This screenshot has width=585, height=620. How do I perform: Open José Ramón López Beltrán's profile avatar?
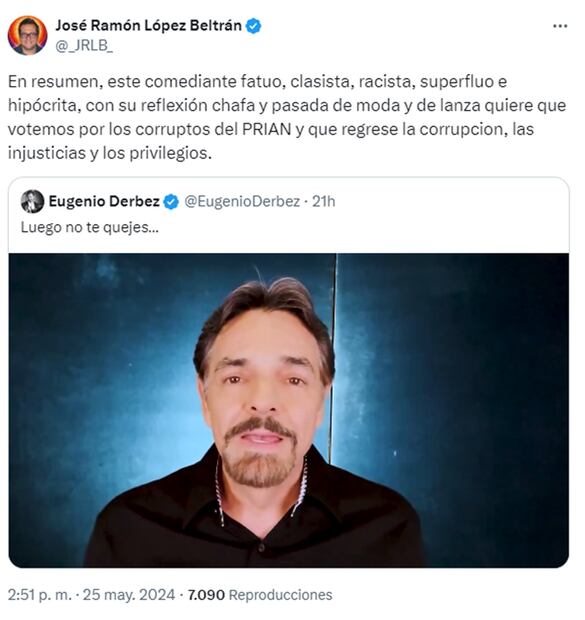tap(27, 35)
